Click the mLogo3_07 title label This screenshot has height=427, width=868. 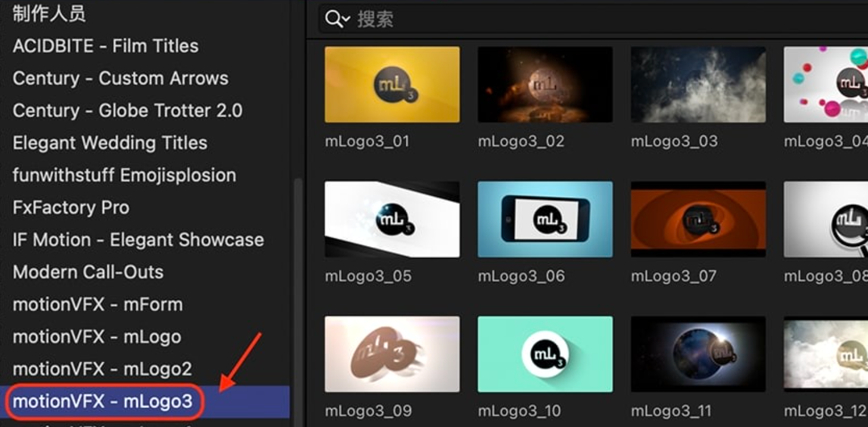(x=674, y=276)
